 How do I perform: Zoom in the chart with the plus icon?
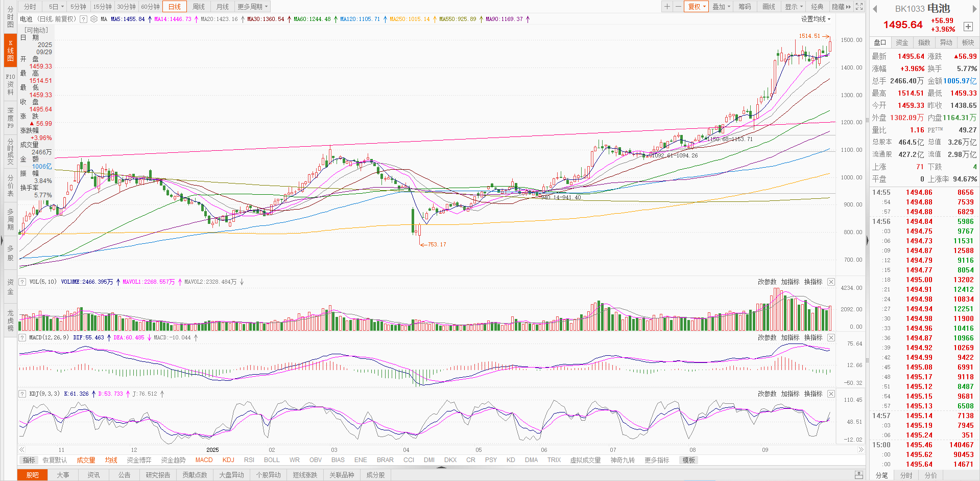[667, 7]
